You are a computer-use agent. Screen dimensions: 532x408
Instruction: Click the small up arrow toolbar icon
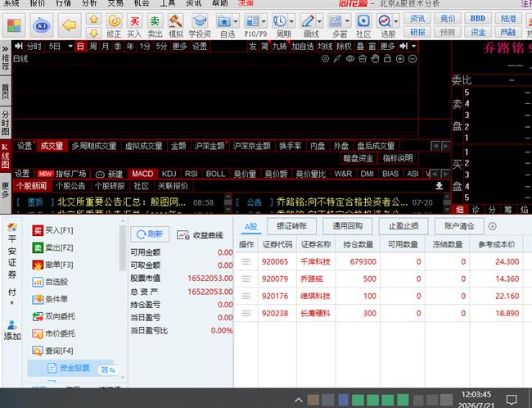[x=93, y=19]
